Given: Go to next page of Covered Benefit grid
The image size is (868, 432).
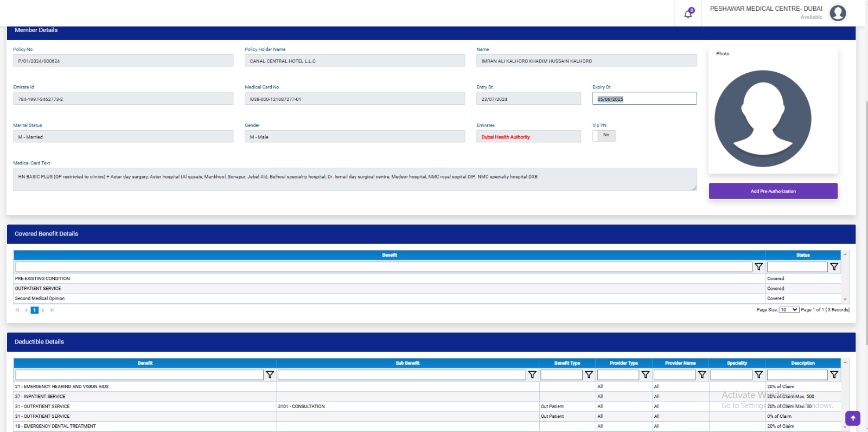Looking at the screenshot, I should (43, 310).
